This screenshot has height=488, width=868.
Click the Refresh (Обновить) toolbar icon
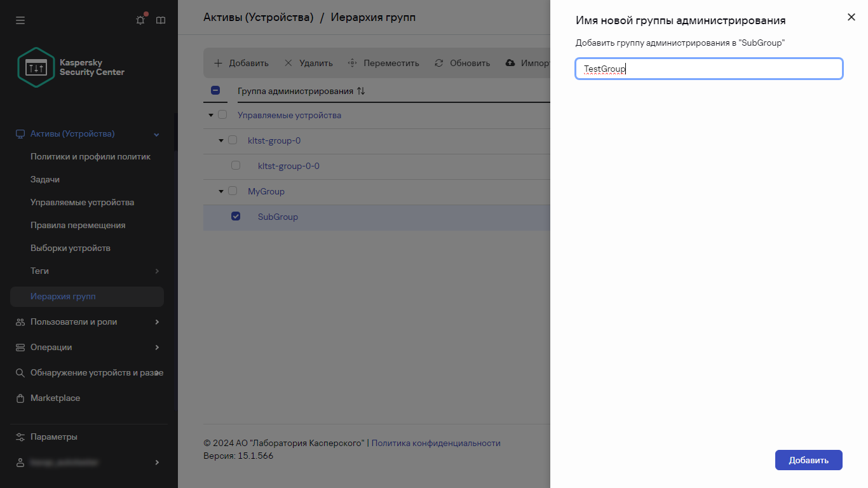438,63
